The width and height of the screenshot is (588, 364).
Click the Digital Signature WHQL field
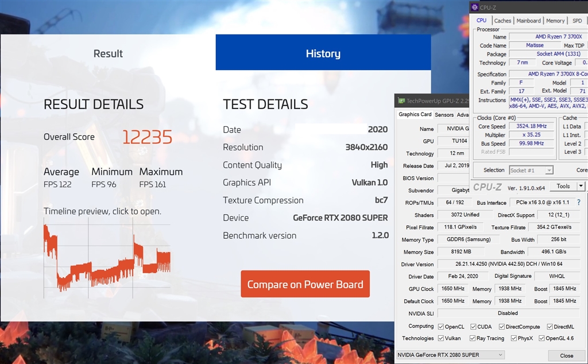[x=557, y=276]
